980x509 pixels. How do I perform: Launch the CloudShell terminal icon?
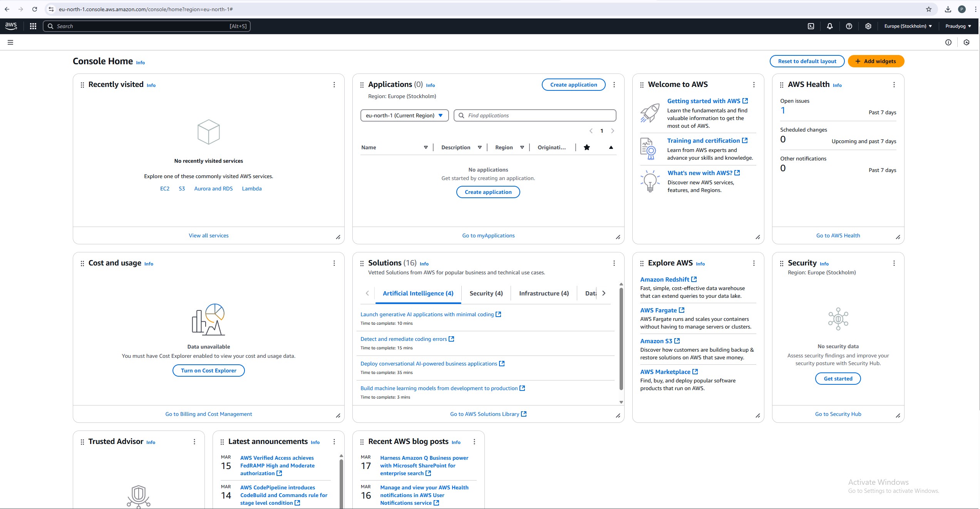(x=811, y=26)
